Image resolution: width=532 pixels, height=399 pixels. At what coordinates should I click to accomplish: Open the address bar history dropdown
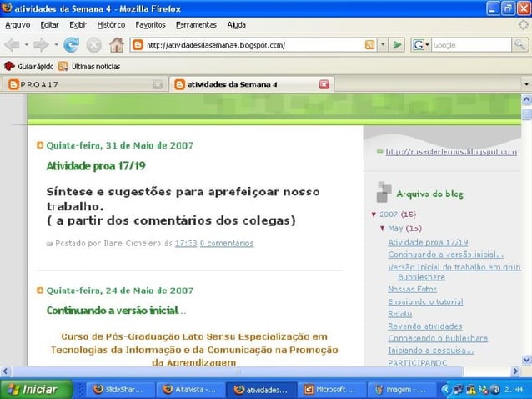pyautogui.click(x=383, y=45)
